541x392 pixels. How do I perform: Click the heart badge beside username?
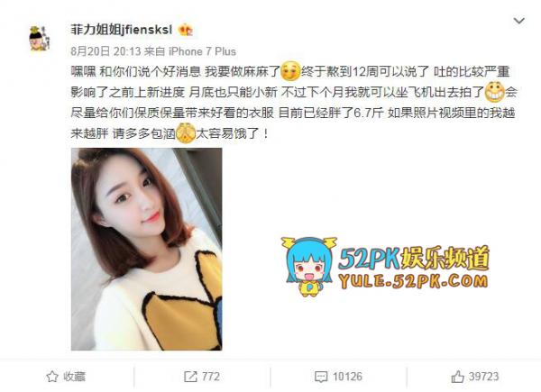pyautogui.click(x=185, y=30)
